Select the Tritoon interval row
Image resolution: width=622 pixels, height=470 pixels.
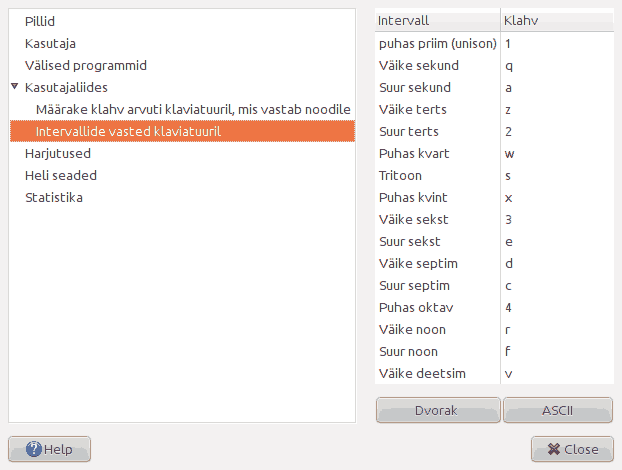coord(494,175)
